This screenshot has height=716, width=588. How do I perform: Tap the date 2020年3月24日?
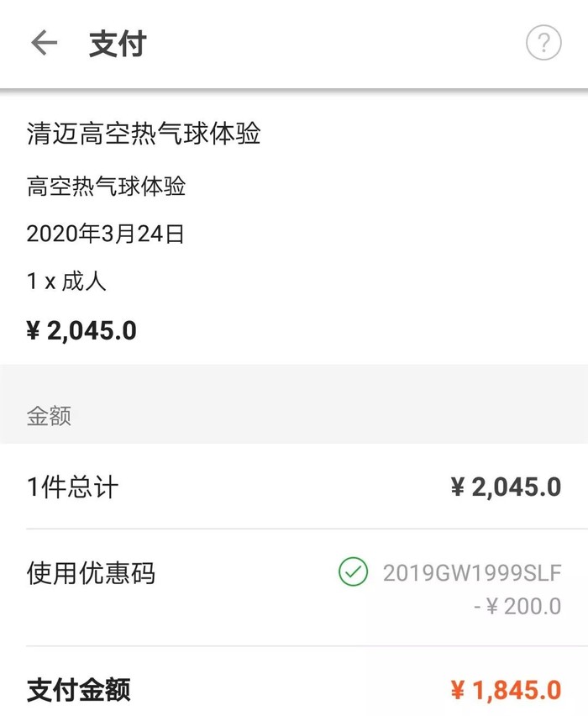pyautogui.click(x=105, y=234)
